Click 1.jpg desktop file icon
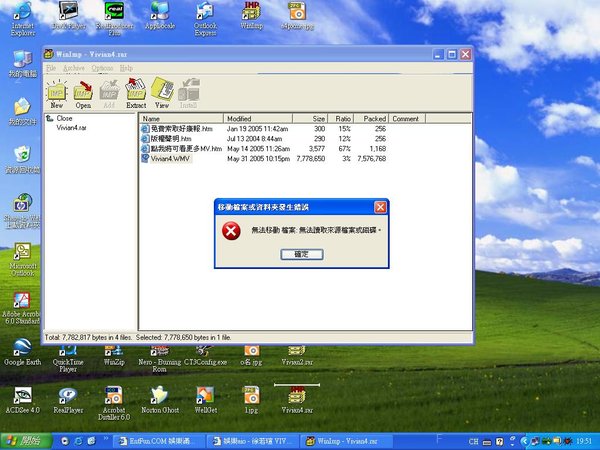The width and height of the screenshot is (600, 450). tap(251, 400)
